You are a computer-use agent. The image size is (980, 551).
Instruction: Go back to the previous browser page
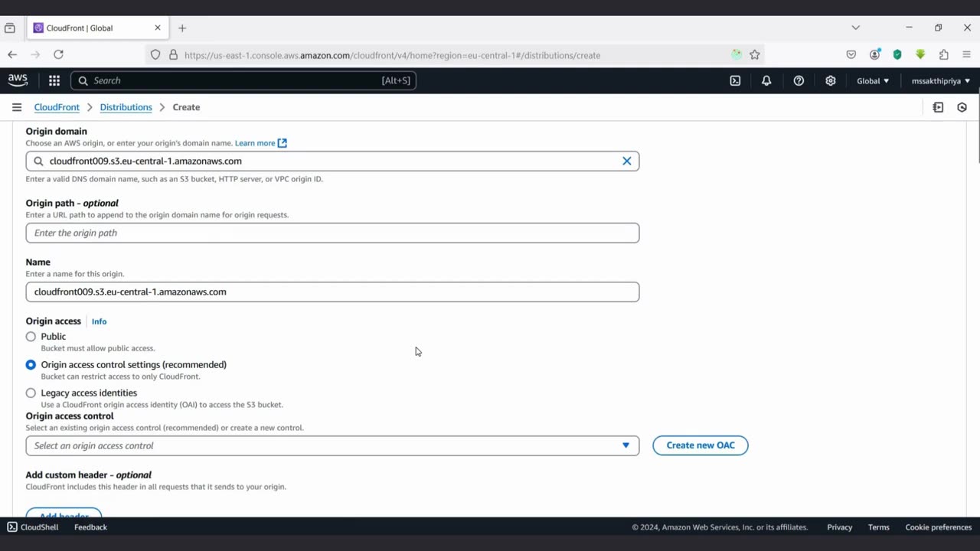click(12, 54)
